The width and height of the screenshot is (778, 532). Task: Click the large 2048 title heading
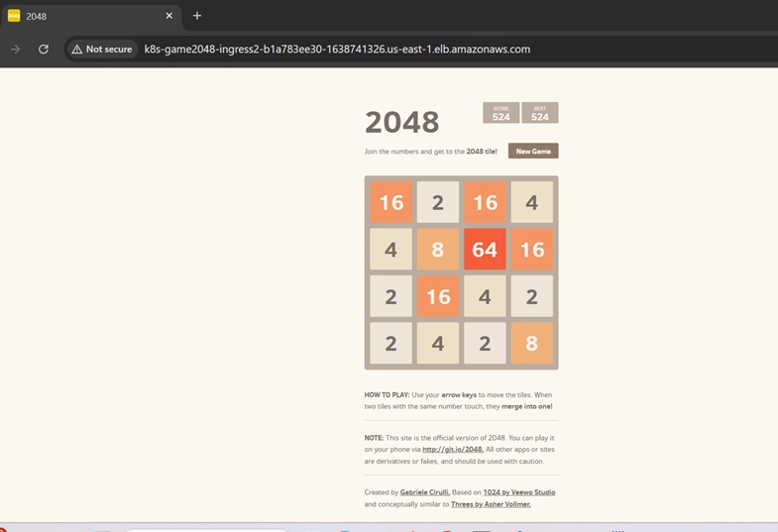[x=401, y=122]
